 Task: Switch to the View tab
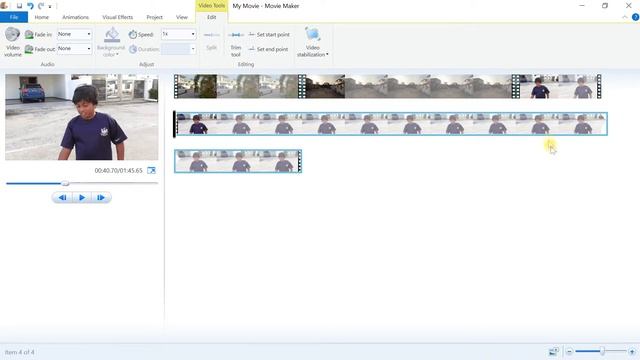[182, 17]
